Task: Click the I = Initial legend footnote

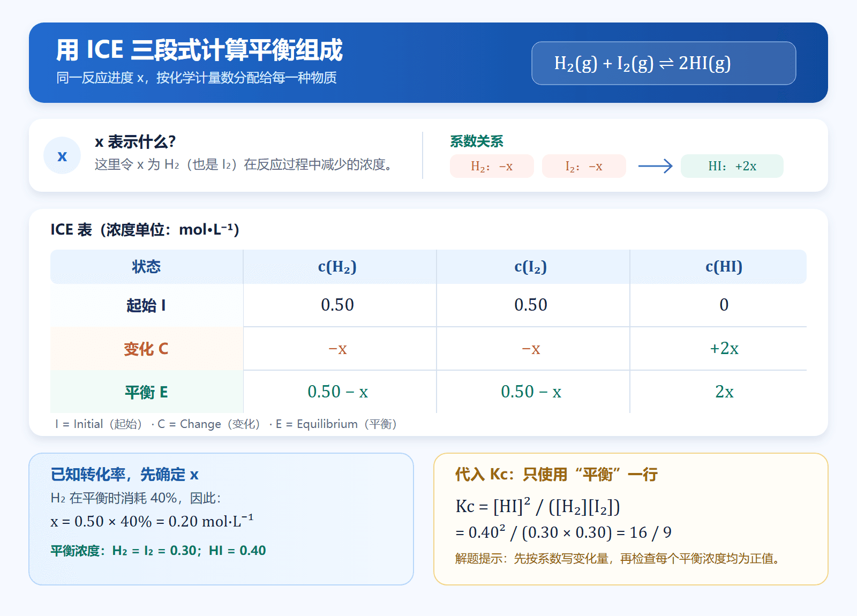Action: click(x=226, y=424)
